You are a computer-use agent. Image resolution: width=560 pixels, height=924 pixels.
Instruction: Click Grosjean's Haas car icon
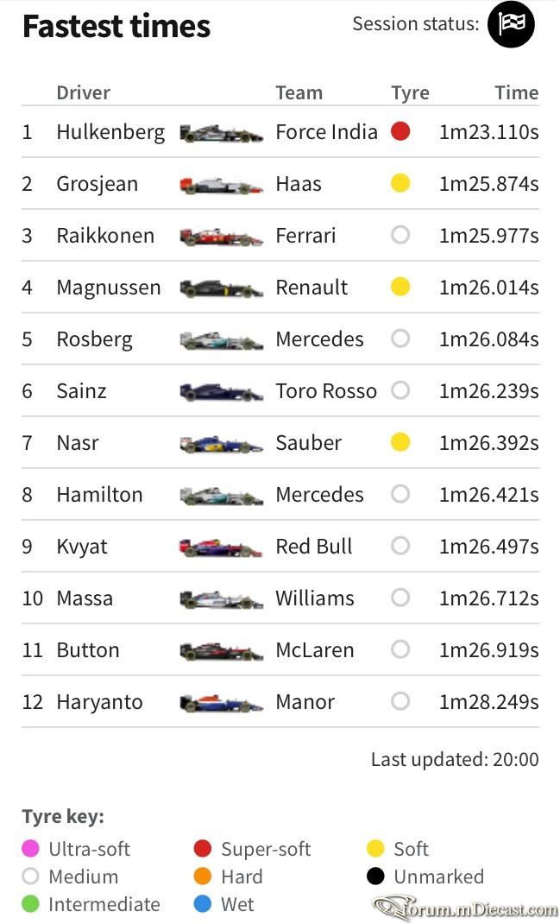(x=221, y=186)
